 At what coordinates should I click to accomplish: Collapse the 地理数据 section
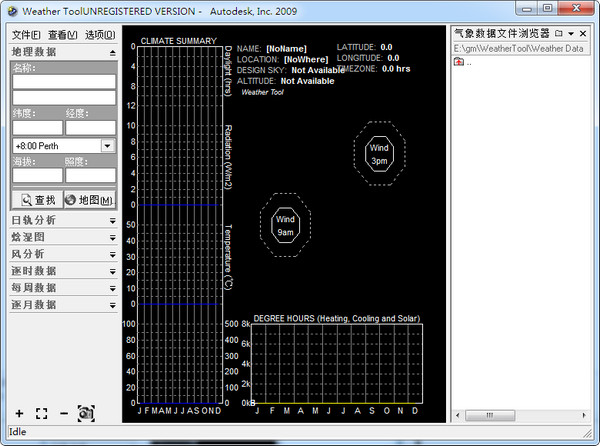112,52
